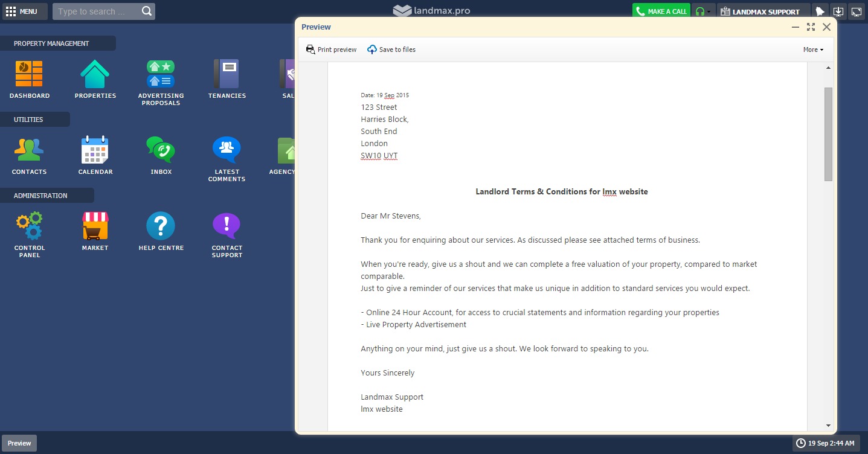Image resolution: width=868 pixels, height=454 pixels.
Task: Click the notifications bell icon
Action: 820,11
